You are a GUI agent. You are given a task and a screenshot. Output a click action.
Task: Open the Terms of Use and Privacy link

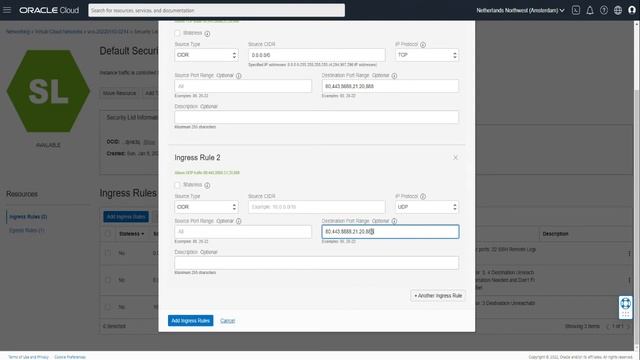(x=29, y=357)
